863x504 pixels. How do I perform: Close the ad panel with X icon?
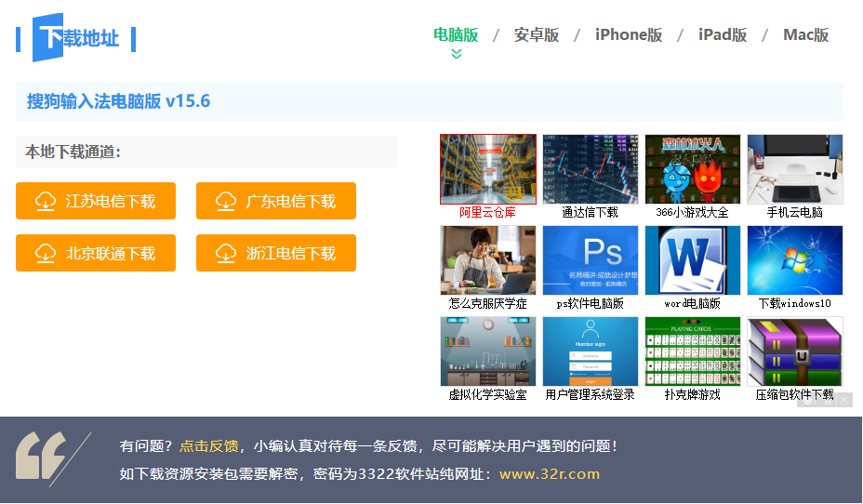point(843,400)
